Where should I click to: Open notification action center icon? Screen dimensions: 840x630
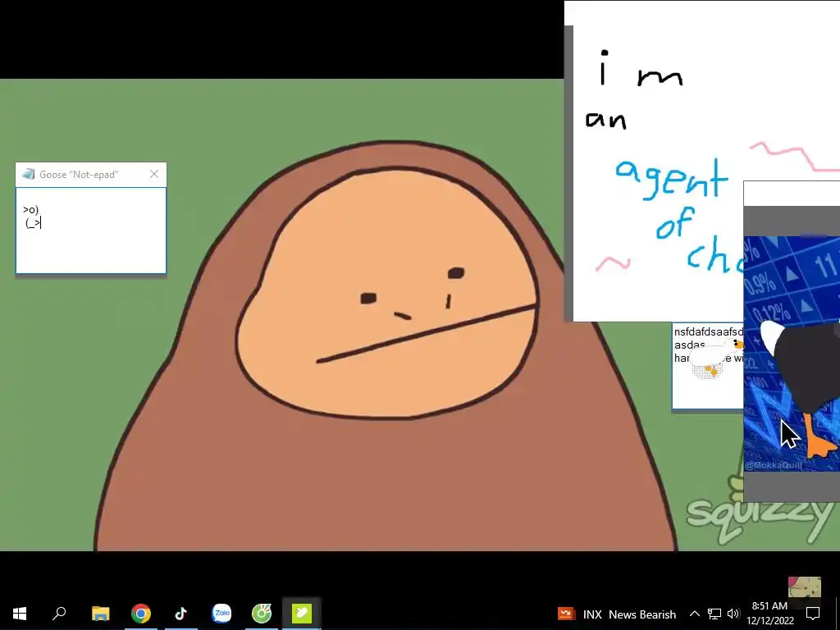813,614
